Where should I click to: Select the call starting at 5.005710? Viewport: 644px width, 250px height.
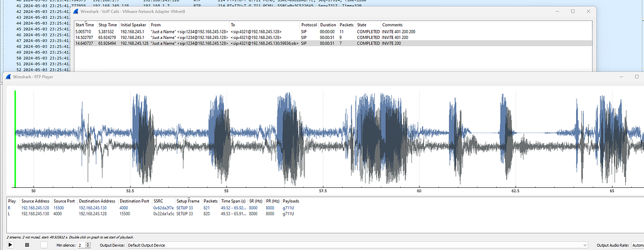click(333, 31)
